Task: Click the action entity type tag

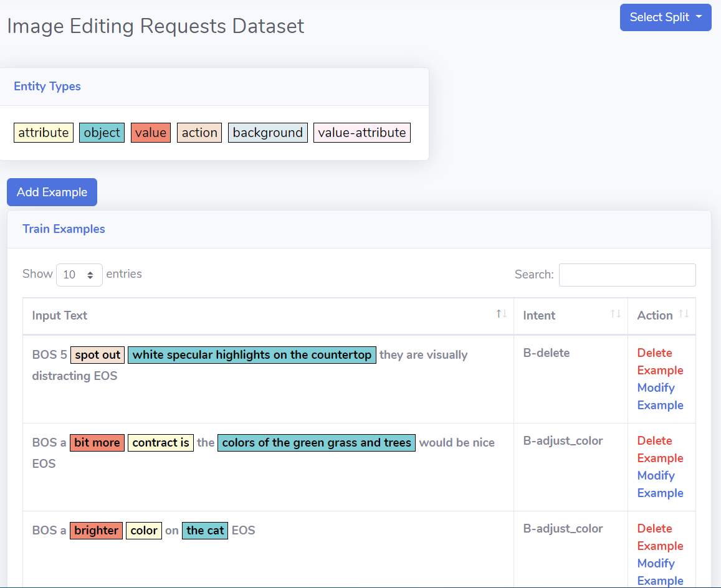Action: tap(199, 133)
